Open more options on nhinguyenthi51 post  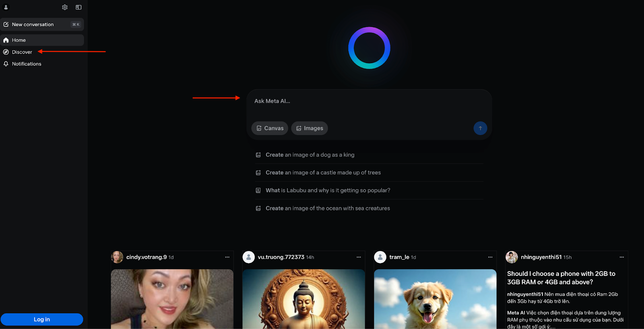(622, 257)
